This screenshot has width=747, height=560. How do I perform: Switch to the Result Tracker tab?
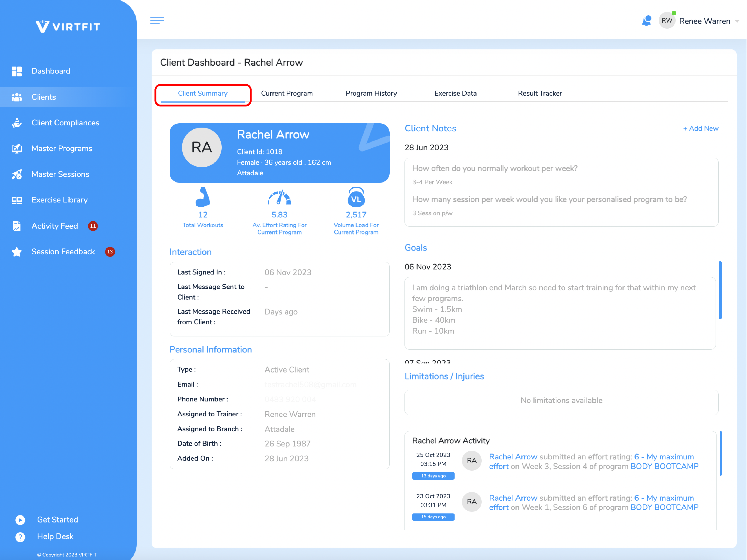tap(540, 94)
